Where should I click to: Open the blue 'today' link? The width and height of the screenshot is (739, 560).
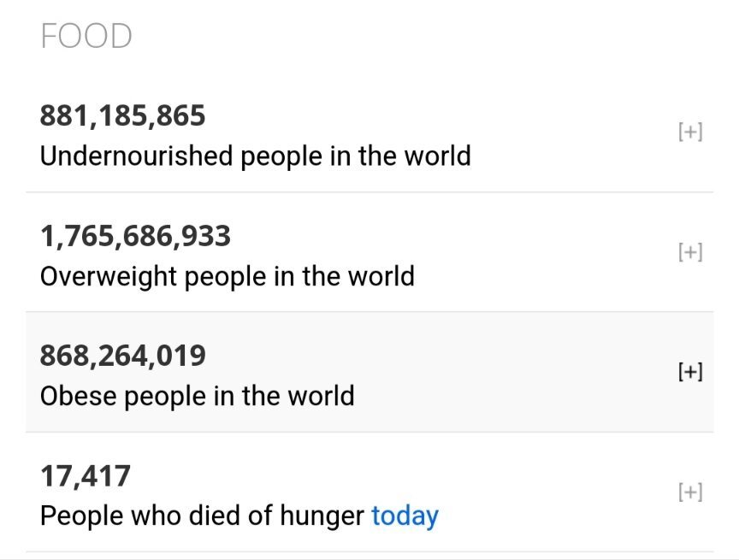click(405, 516)
